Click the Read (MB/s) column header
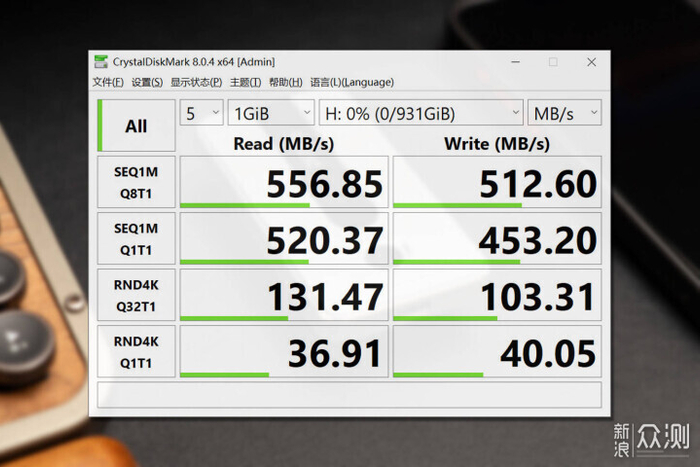 284,144
